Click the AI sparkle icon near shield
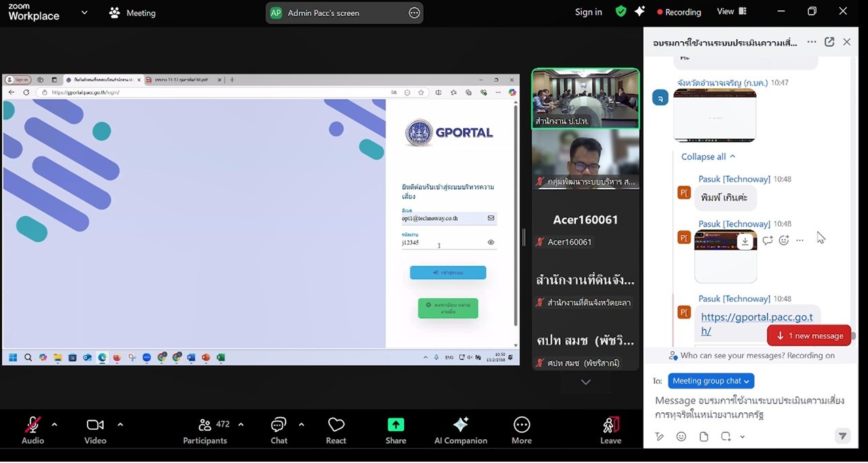Viewport: 868px width, 463px height. 639,12
